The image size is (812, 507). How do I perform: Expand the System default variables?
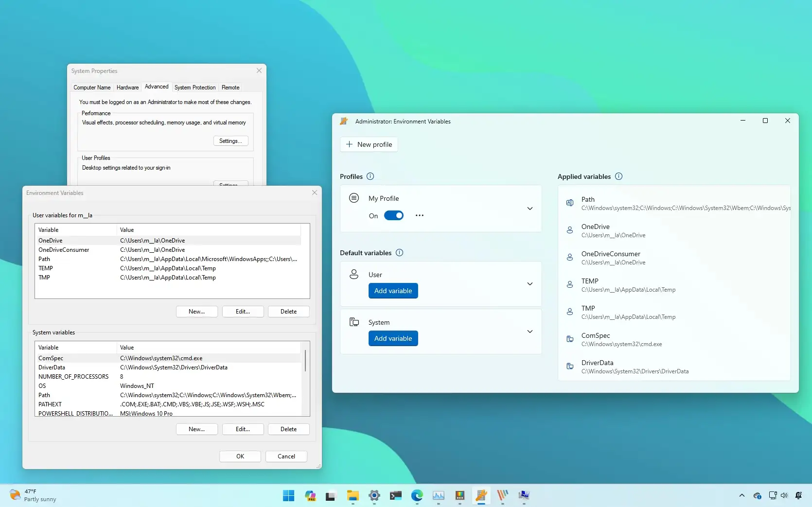click(530, 332)
